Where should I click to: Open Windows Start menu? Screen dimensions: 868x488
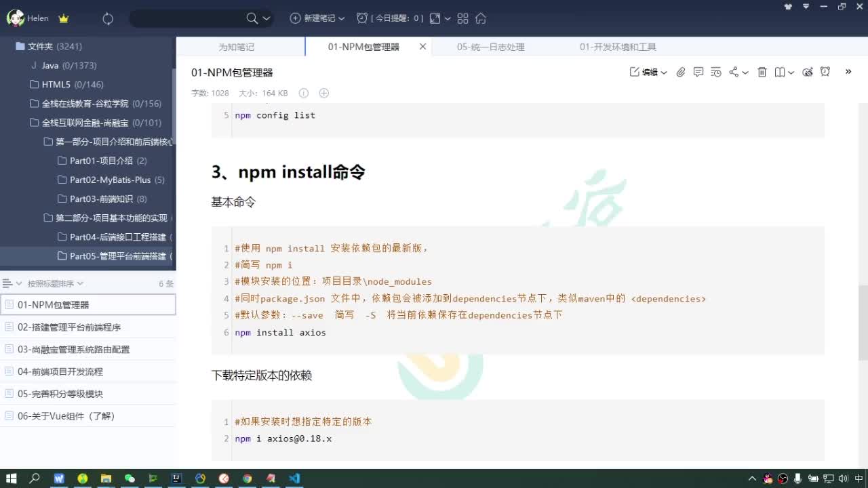(12, 479)
